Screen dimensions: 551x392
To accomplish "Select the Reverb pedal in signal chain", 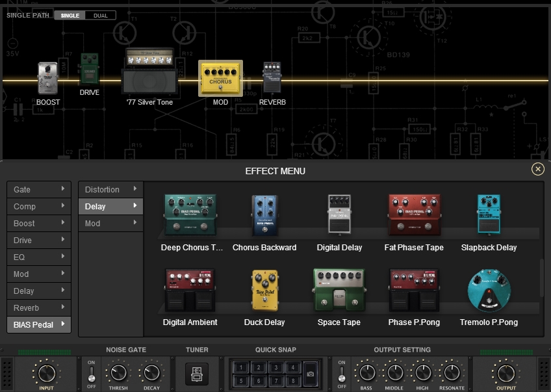I will point(272,79).
